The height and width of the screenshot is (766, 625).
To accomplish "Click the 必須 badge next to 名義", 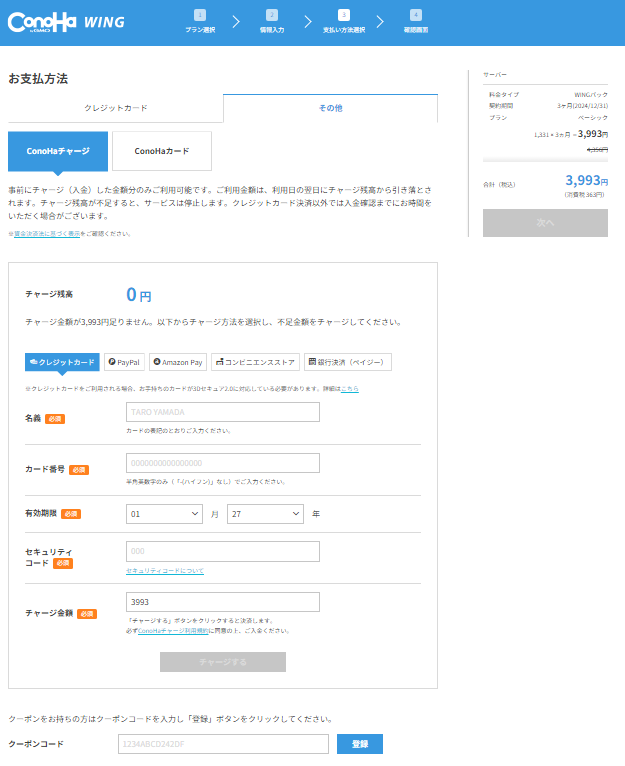I will point(55,419).
